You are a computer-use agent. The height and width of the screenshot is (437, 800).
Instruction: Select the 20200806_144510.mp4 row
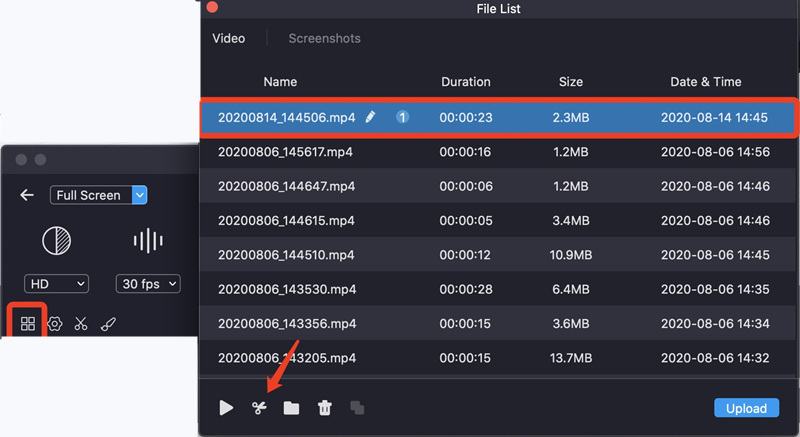(499, 255)
